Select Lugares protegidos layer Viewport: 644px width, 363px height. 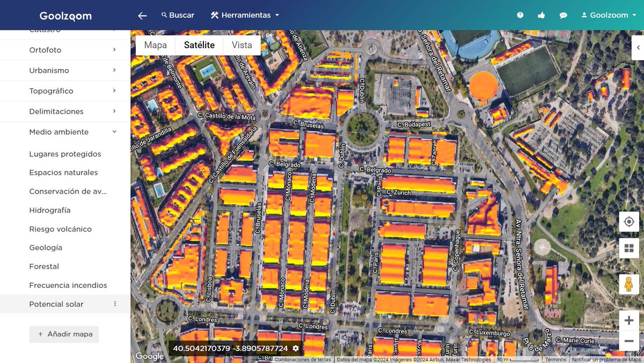click(x=65, y=154)
